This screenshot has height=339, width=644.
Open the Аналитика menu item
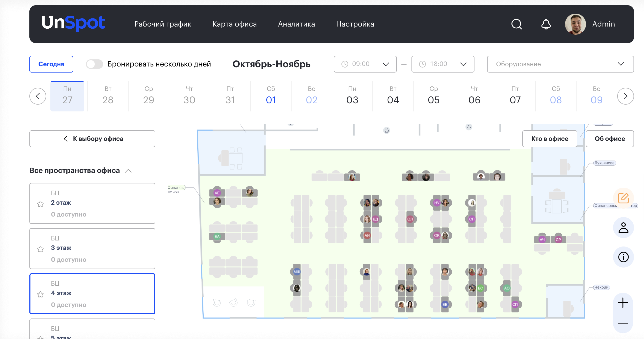(296, 24)
